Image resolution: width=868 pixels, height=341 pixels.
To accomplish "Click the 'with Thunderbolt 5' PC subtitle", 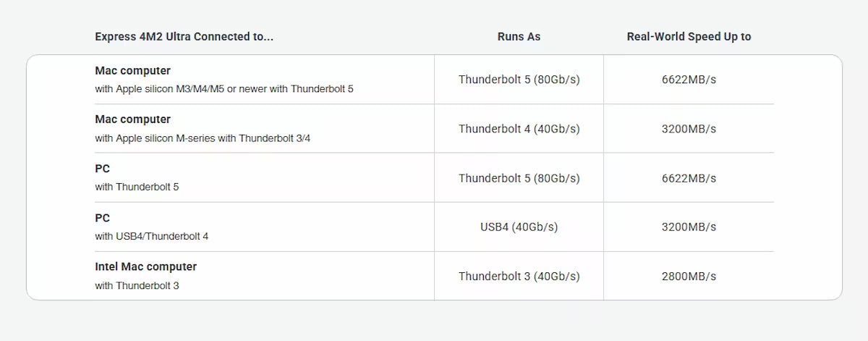I will click(x=137, y=187).
